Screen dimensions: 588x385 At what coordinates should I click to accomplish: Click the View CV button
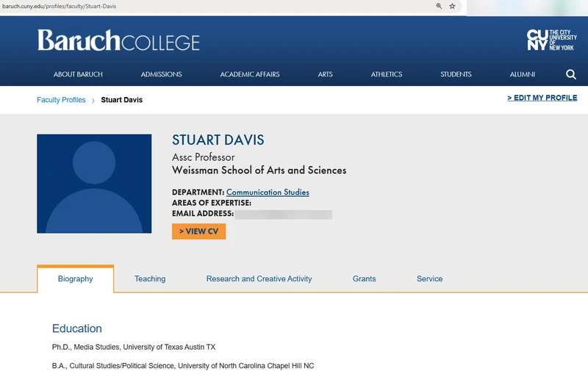[198, 231]
